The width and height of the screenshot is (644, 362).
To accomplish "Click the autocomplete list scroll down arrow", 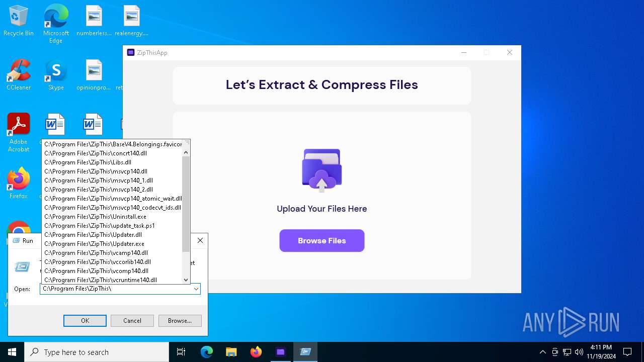I will tap(186, 280).
